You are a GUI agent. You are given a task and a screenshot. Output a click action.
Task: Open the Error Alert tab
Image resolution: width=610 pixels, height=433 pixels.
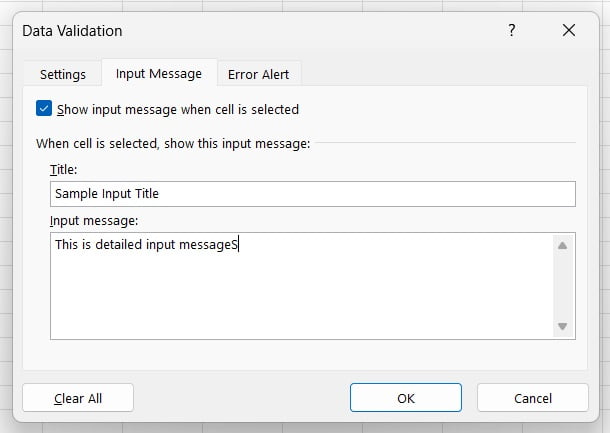[x=258, y=74]
